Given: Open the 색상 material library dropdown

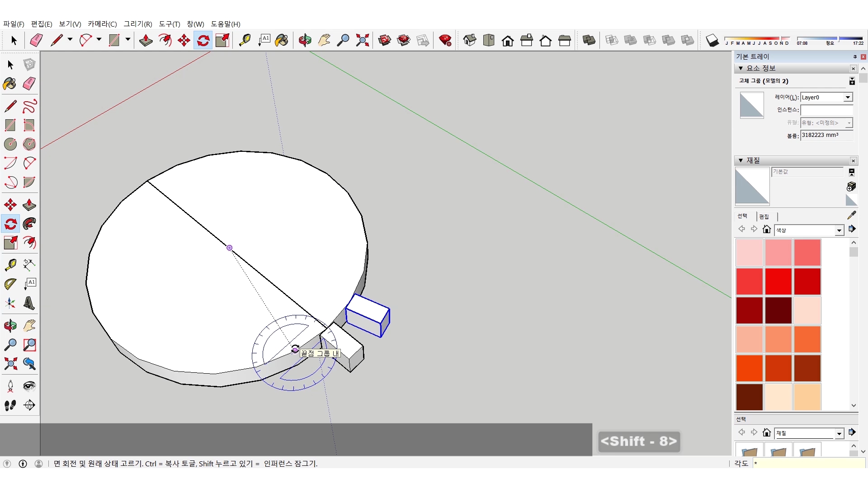Looking at the screenshot, I should click(x=839, y=230).
